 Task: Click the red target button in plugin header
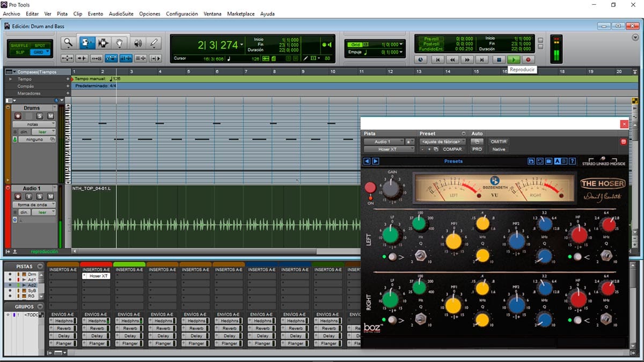624,142
